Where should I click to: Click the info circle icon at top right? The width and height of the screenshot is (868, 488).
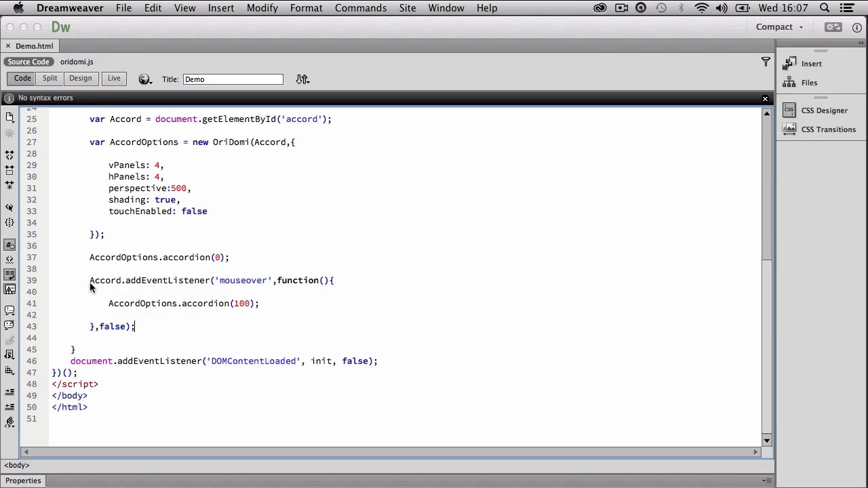[x=857, y=27]
